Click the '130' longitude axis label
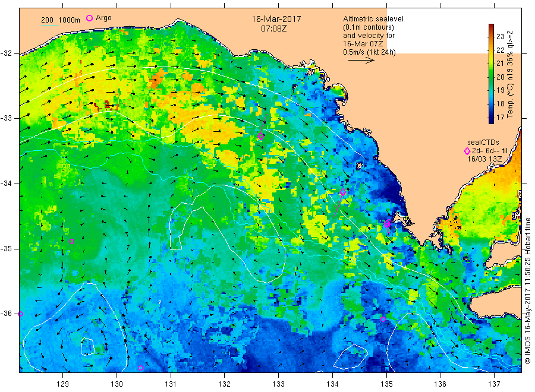The height and width of the screenshot is (392, 535). tap(117, 384)
